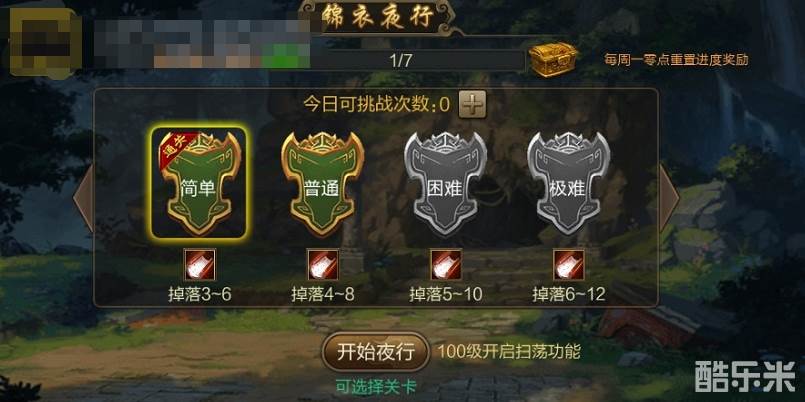Viewport: 805px width, 402px height.
Task: Select the locked 极难 difficulty shield
Action: click(568, 183)
